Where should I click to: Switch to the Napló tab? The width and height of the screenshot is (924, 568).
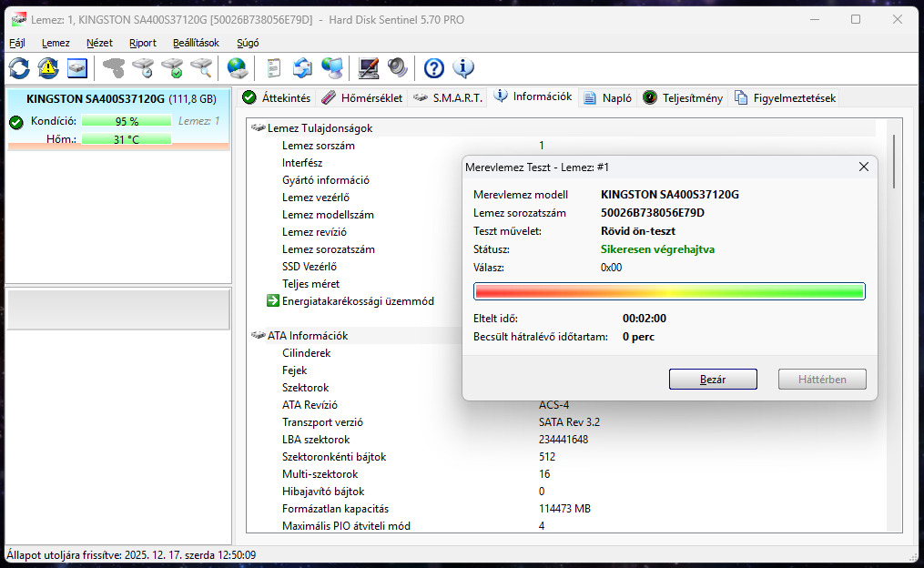click(x=607, y=97)
